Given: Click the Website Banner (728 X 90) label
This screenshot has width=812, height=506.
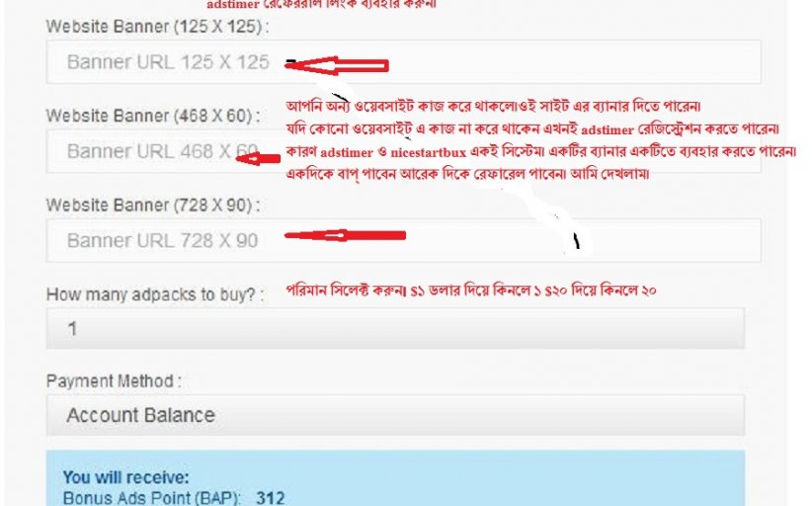Looking at the screenshot, I should (x=153, y=206).
